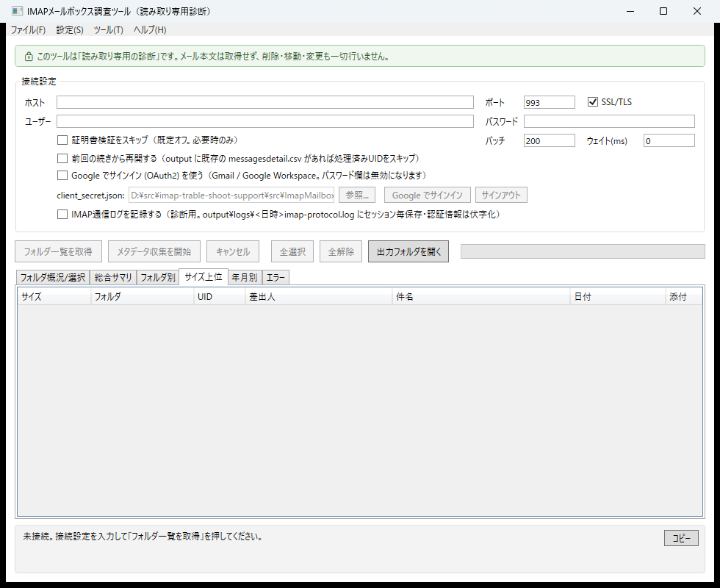Click the ウェイト(ms) field showing 0
Image resolution: width=720 pixels, height=588 pixels.
pos(669,140)
